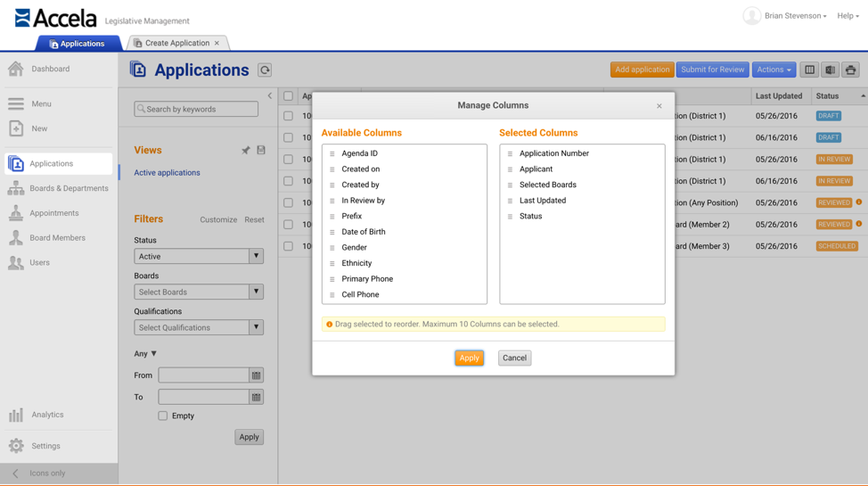Select Applications in the sidebar
Viewport: 868px width, 486px height.
point(59,163)
